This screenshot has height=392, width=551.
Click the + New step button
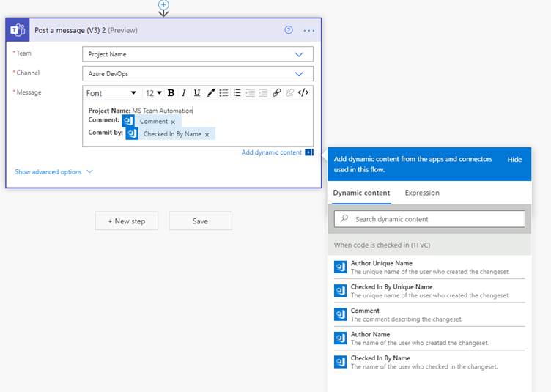tap(127, 221)
